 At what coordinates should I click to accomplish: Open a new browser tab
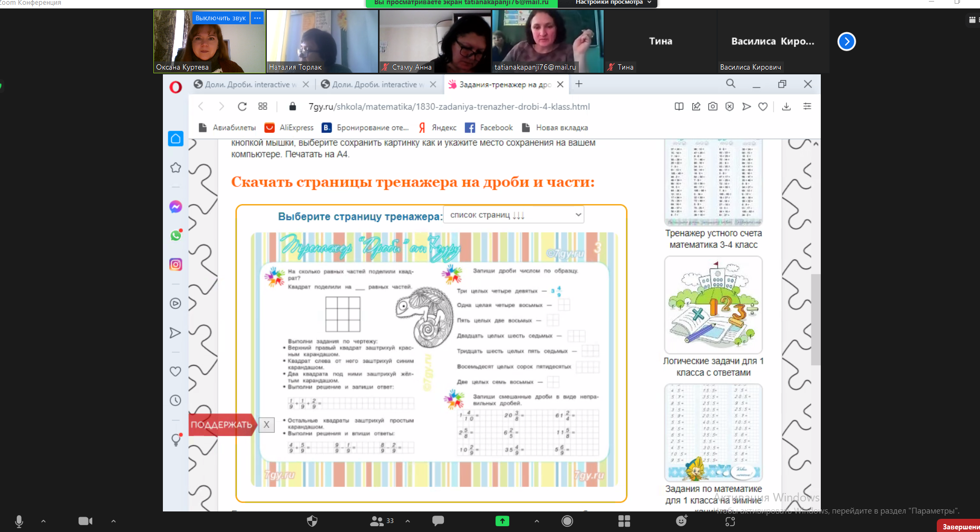click(579, 84)
